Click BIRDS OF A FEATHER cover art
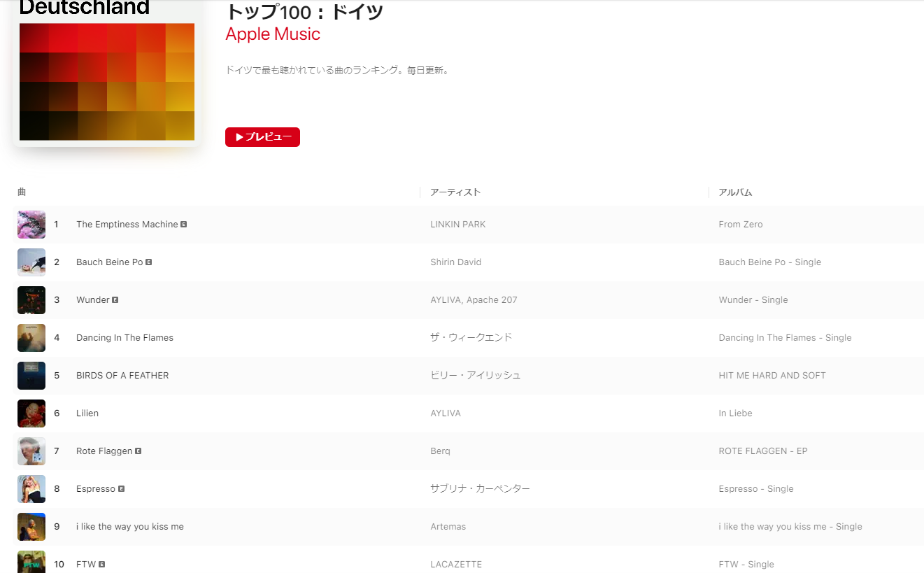The image size is (924, 573). click(x=31, y=376)
